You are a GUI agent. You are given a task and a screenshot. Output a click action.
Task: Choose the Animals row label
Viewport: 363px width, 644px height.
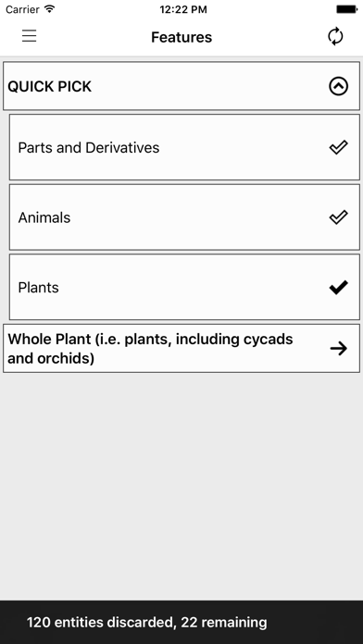click(44, 217)
